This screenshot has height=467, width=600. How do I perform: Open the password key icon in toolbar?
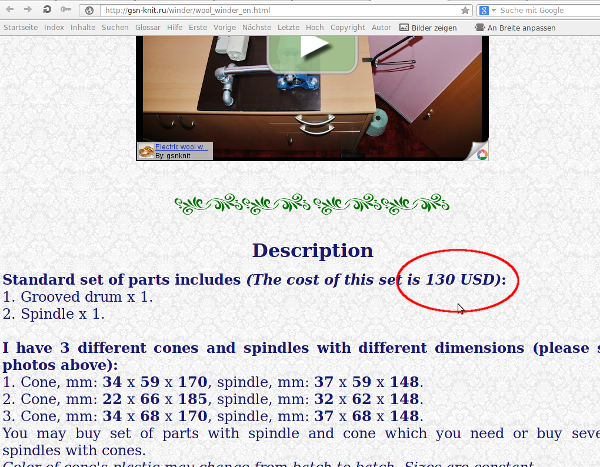click(66, 9)
